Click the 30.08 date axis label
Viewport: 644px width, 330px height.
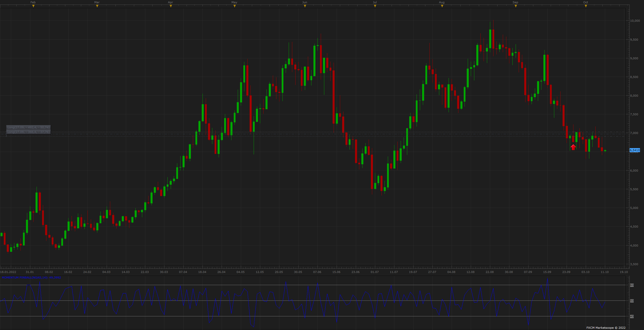tap(509, 272)
